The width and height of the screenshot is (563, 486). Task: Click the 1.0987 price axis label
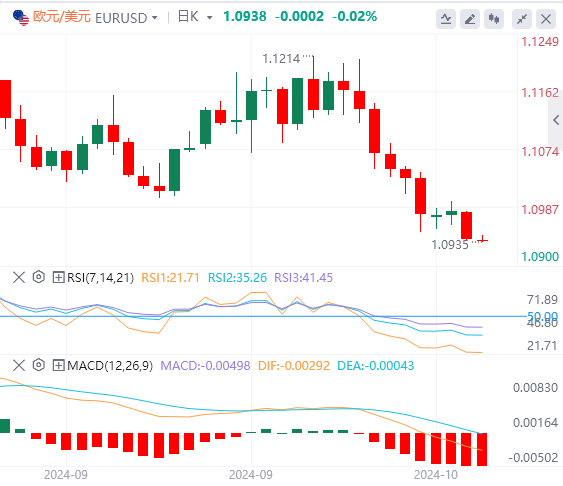[x=540, y=209]
